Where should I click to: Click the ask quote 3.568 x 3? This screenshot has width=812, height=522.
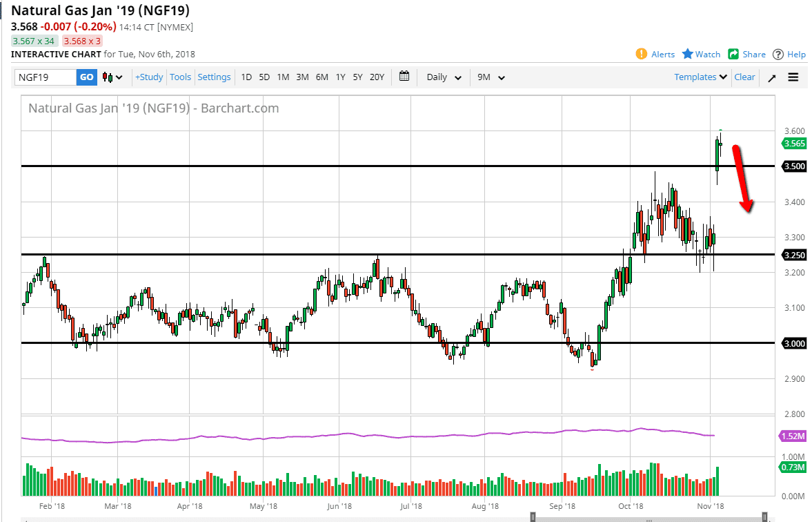(82, 41)
